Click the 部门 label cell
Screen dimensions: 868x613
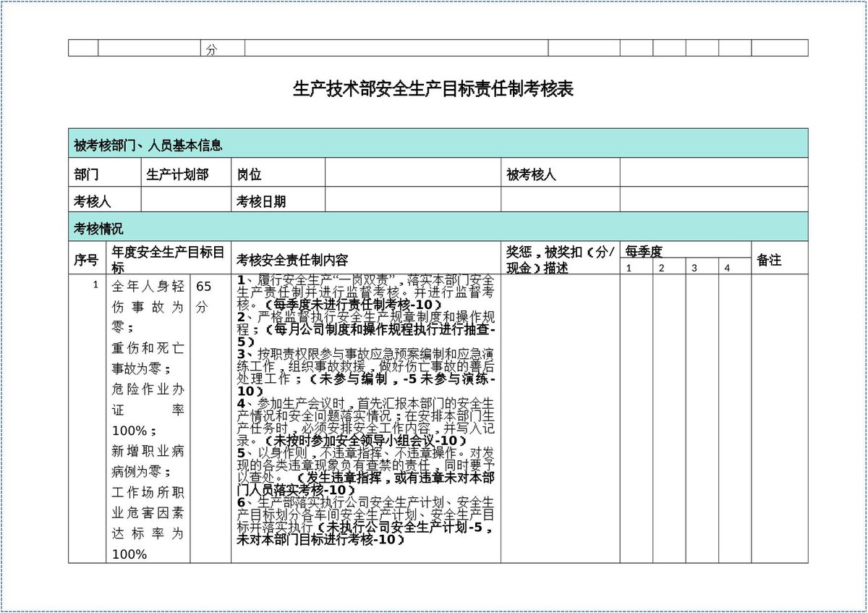(x=105, y=173)
